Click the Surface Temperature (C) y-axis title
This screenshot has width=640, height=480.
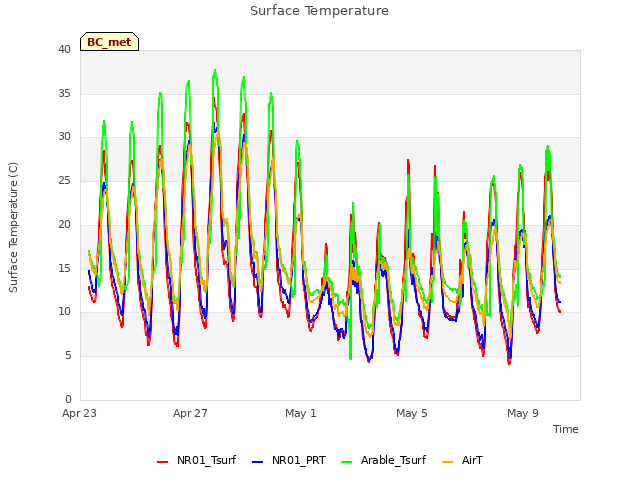[13, 227]
